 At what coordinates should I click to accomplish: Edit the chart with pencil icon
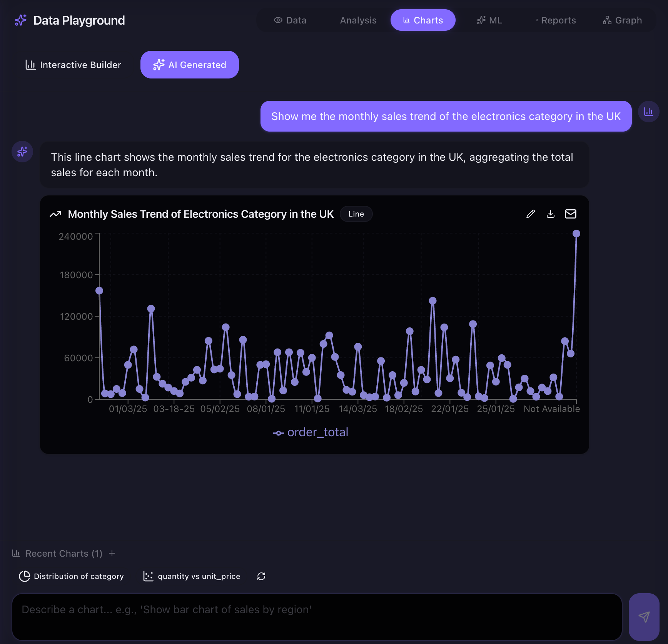coord(531,214)
